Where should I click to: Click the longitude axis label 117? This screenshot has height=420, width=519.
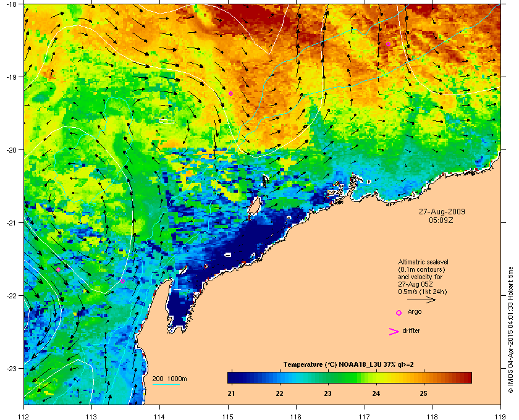[365, 417]
